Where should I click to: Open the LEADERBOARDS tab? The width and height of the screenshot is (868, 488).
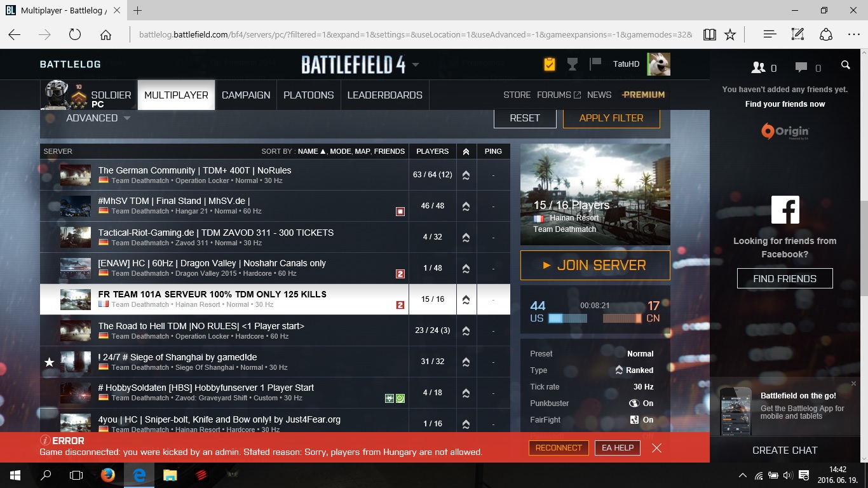(x=385, y=95)
